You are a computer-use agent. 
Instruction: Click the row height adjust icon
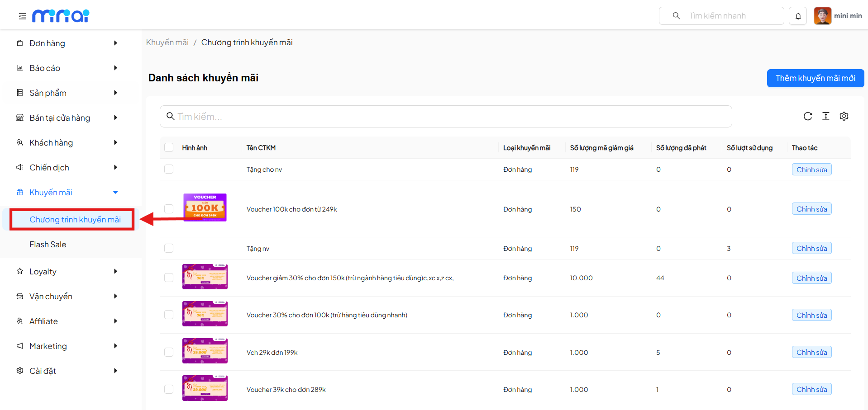tap(825, 117)
